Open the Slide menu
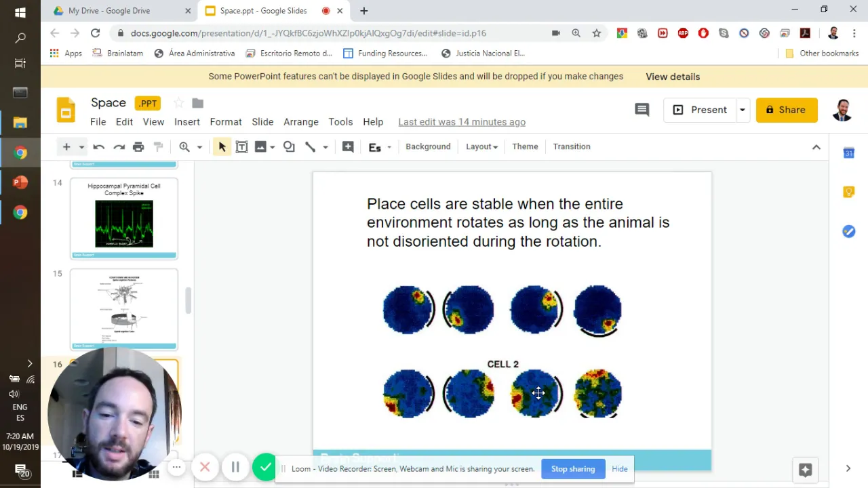 (x=262, y=122)
